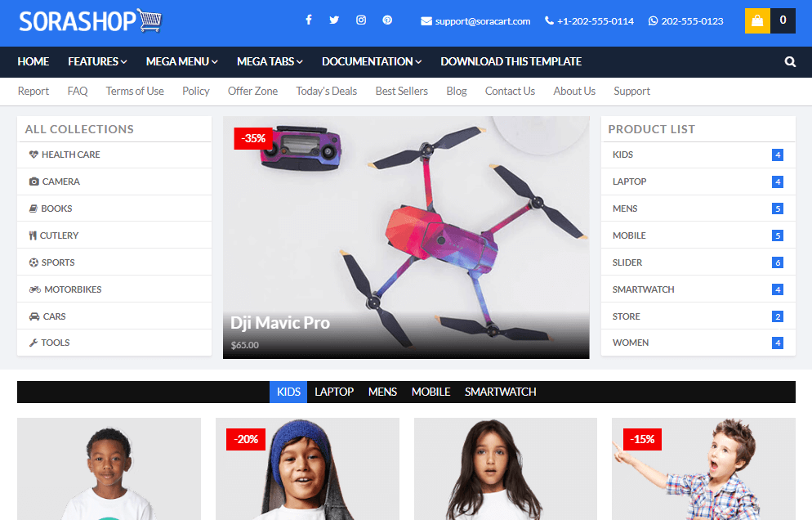812x520 pixels.
Task: Click the envelope email icon
Action: tap(426, 21)
